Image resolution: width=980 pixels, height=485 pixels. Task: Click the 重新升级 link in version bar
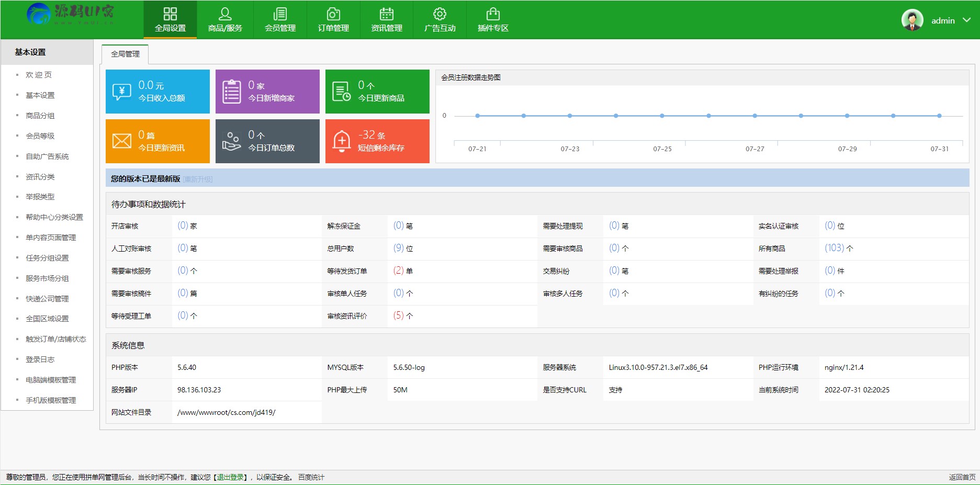198,179
